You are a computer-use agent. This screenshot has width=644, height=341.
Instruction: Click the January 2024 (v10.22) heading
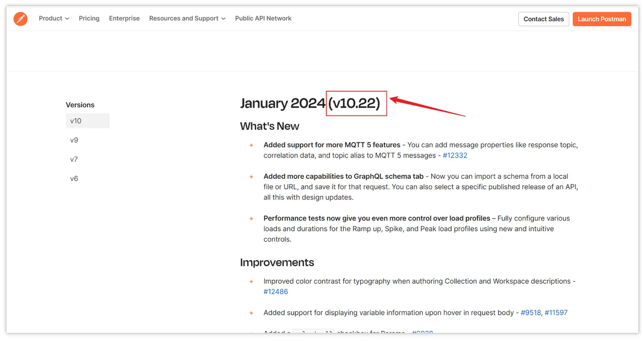310,103
